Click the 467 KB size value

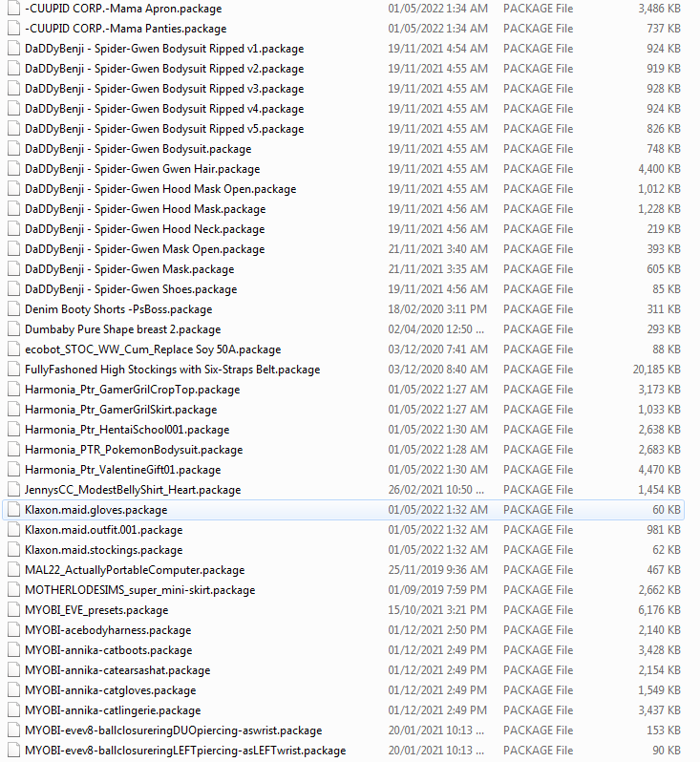click(x=664, y=570)
